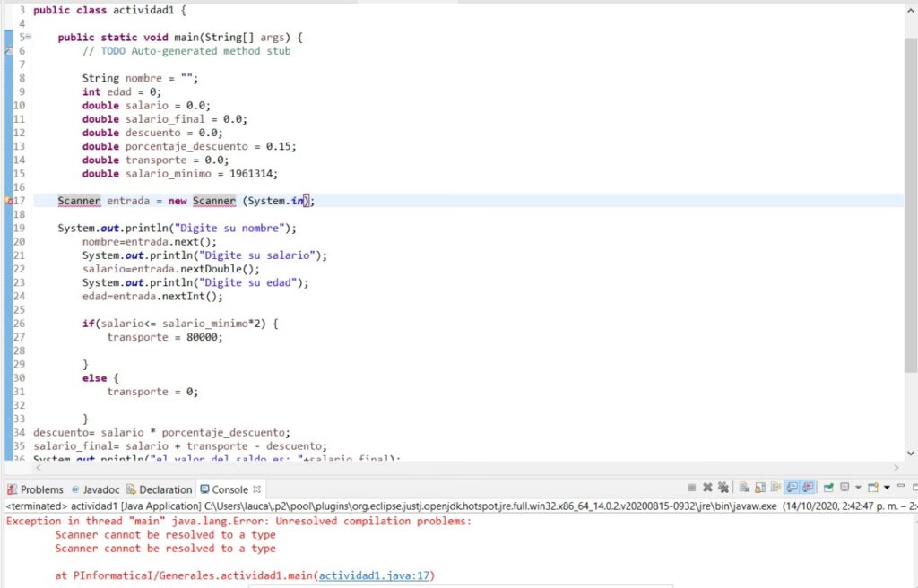This screenshot has width=918, height=588.
Task: Close the Console tab
Action: [x=257, y=489]
